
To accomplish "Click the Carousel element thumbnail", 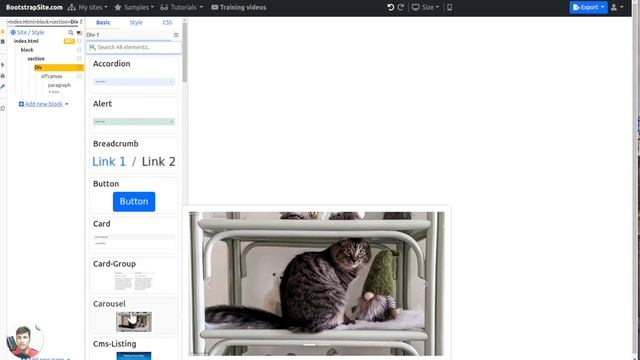I will point(134,322).
